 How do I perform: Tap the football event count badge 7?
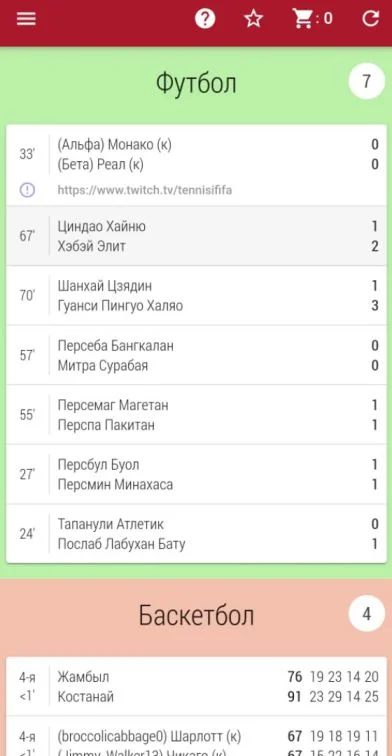tap(366, 81)
